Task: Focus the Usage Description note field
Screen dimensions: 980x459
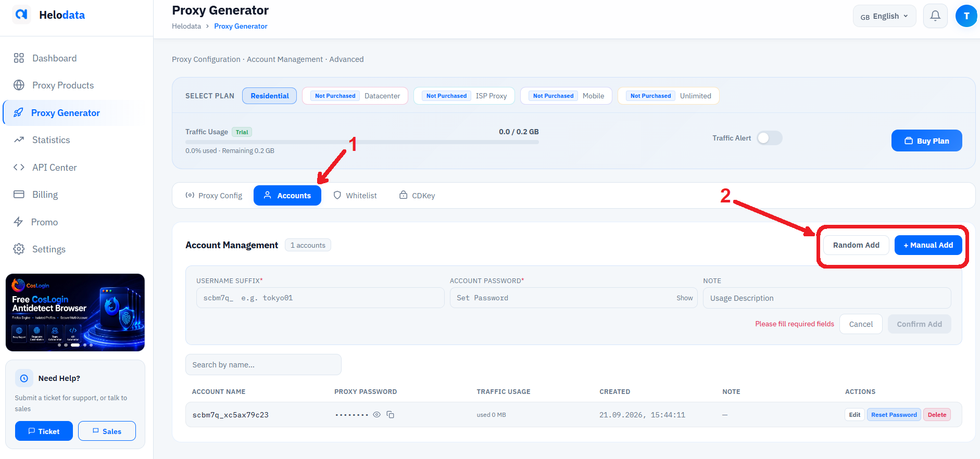Action: coord(827,298)
